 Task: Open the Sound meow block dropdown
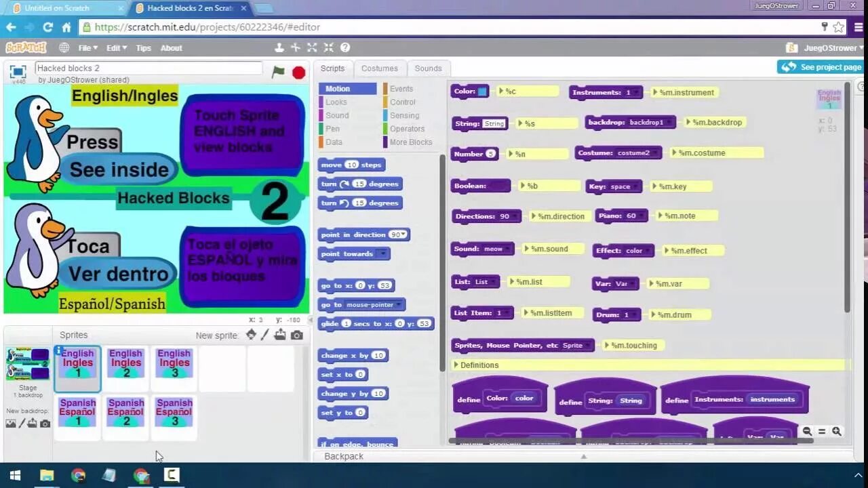click(509, 249)
